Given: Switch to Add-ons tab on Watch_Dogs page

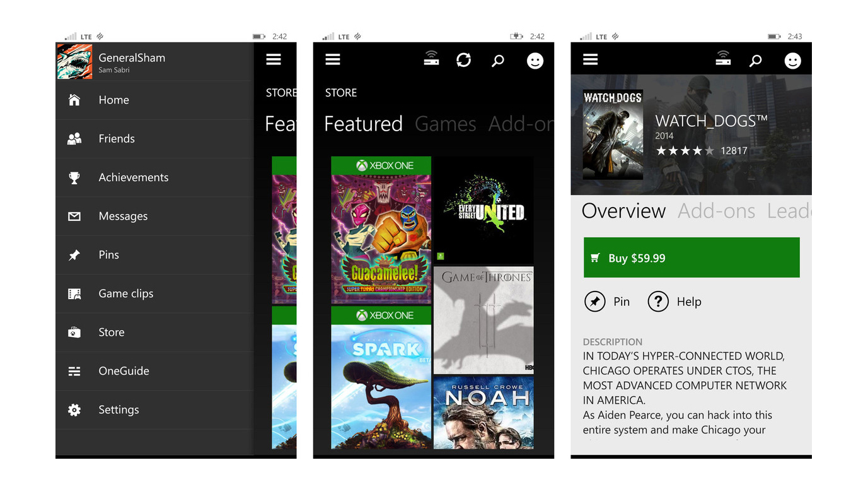Looking at the screenshot, I should (x=717, y=211).
